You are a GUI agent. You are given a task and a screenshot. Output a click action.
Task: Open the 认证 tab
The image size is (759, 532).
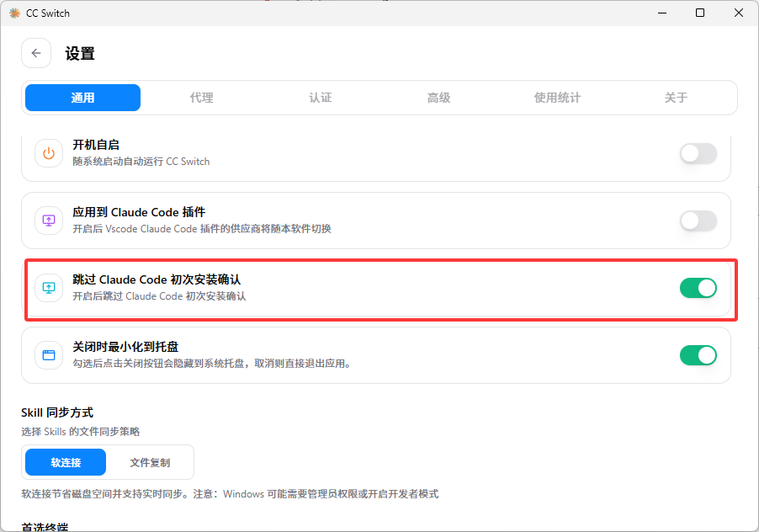tap(320, 98)
